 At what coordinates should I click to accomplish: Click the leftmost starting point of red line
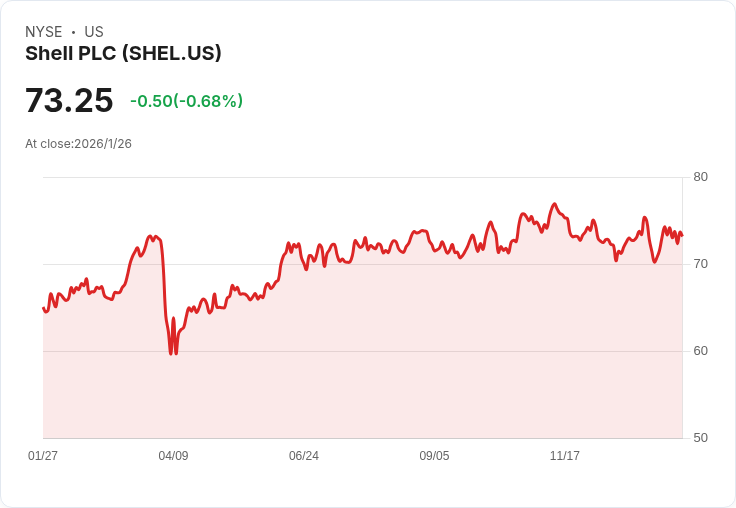pos(44,308)
